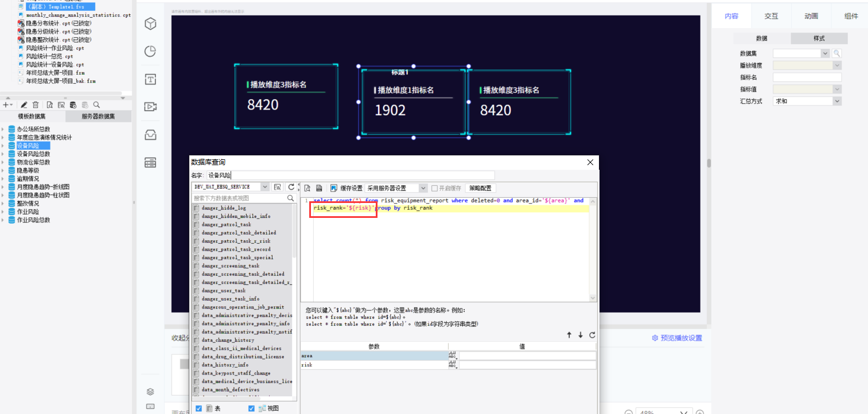Click the search magnifier in dataset toolbar
This screenshot has height=414, width=868.
point(96,105)
